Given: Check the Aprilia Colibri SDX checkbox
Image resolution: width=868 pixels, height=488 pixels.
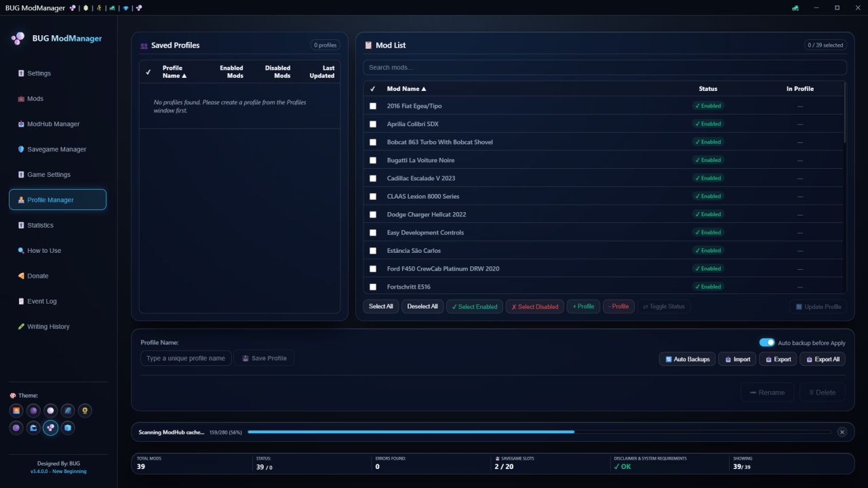Looking at the screenshot, I should (x=372, y=124).
